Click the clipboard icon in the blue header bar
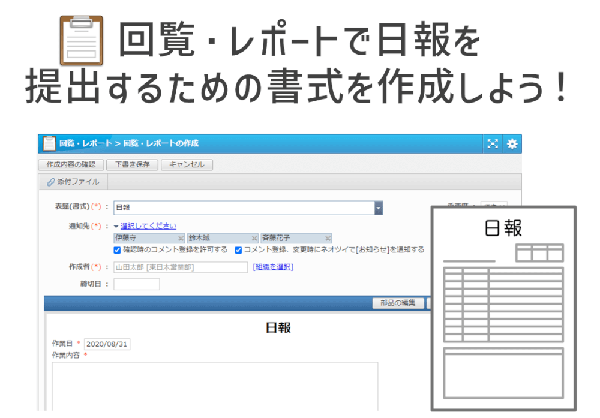The image size is (600, 418). pos(49,144)
